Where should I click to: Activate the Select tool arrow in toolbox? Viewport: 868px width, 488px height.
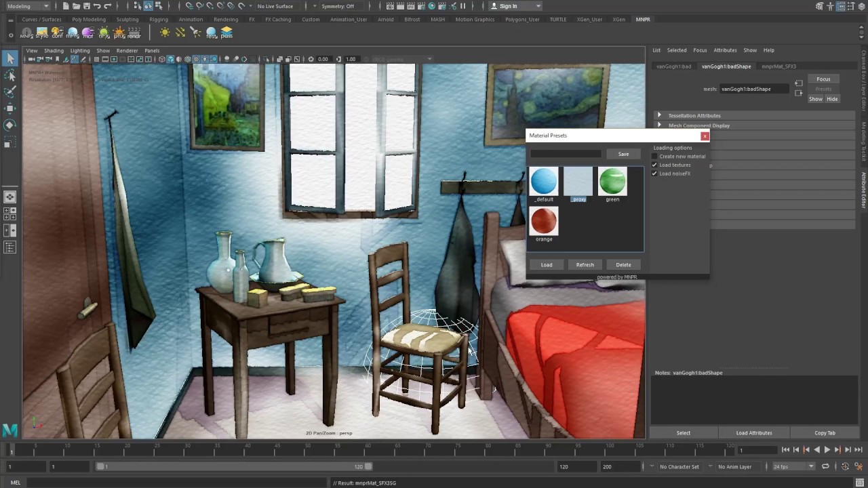click(9, 59)
